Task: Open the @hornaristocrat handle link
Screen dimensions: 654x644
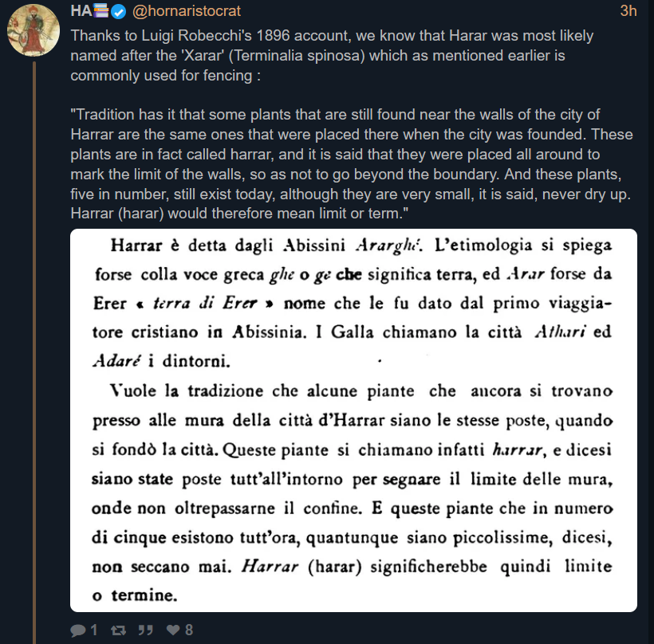Action: tap(186, 11)
